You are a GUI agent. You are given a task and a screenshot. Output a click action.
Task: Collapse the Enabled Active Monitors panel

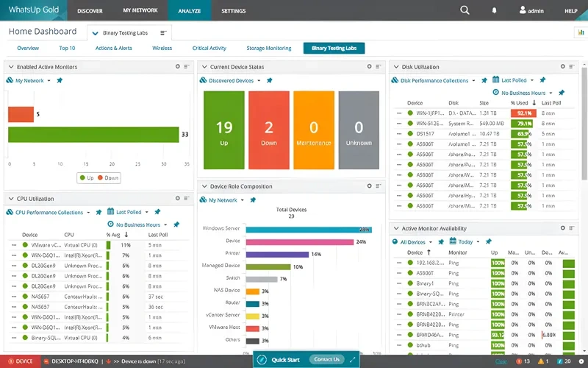[x=11, y=66]
